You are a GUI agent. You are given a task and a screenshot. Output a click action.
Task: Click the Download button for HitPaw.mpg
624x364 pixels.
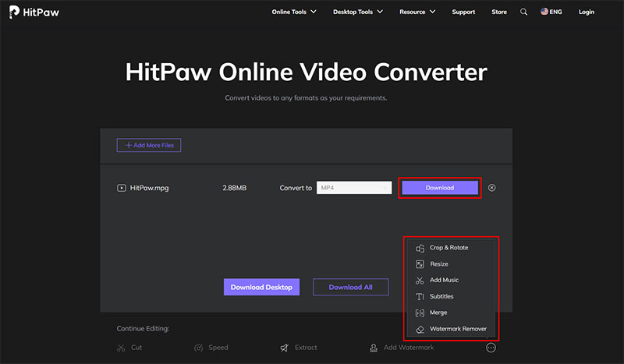[x=440, y=188]
